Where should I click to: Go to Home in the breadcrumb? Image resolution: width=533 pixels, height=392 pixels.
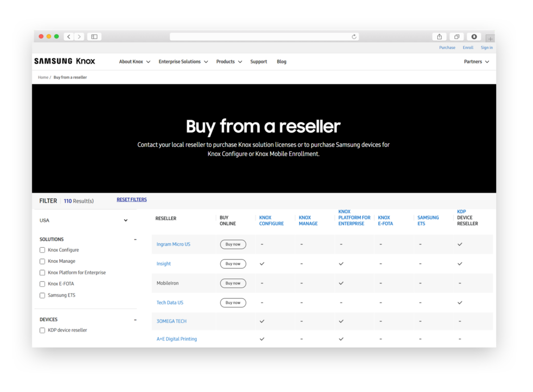pos(43,77)
